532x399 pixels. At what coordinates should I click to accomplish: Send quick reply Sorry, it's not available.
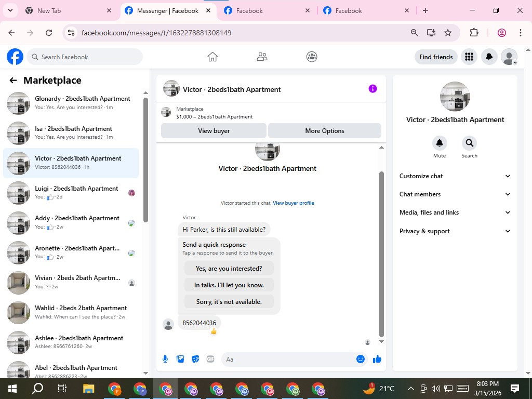point(229,302)
